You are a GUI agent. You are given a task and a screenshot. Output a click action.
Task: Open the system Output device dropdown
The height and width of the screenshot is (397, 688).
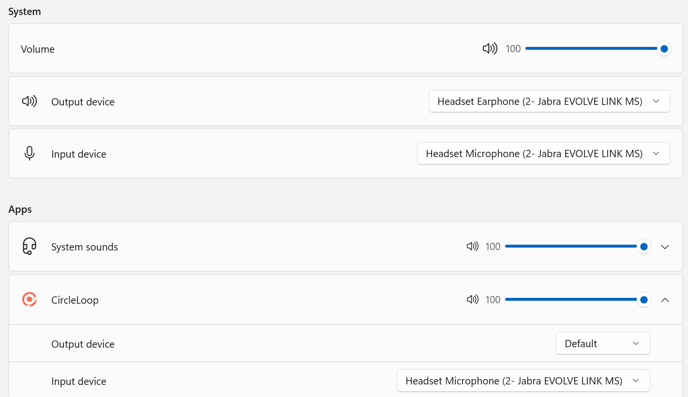tap(549, 101)
